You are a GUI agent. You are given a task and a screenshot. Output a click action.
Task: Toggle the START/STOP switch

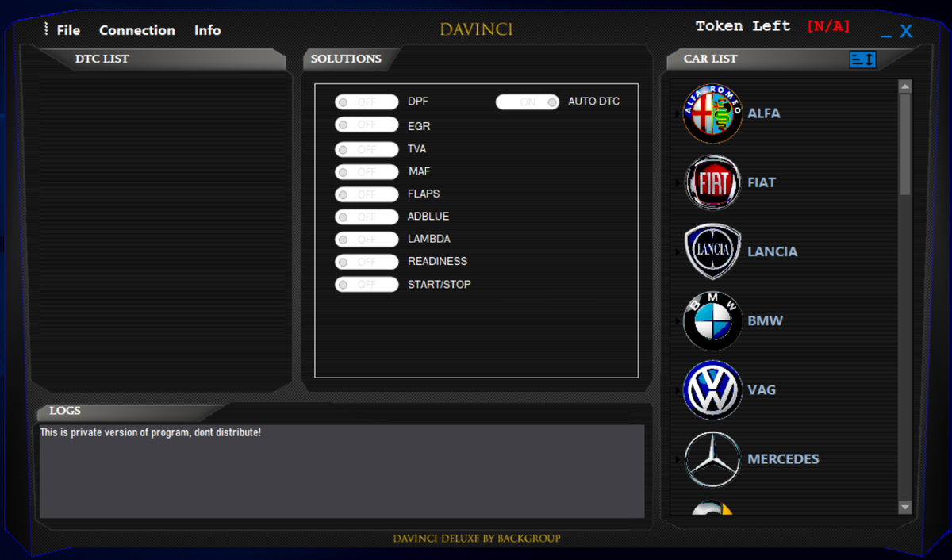point(367,285)
